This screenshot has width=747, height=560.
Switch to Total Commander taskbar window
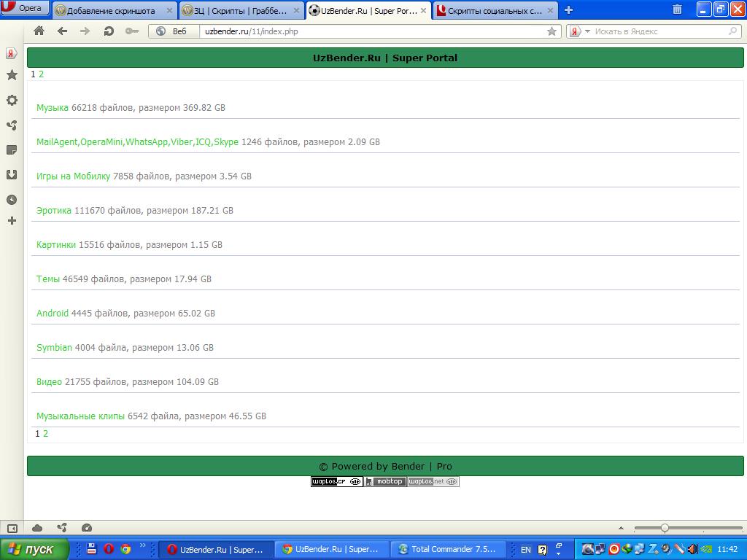pyautogui.click(x=448, y=550)
